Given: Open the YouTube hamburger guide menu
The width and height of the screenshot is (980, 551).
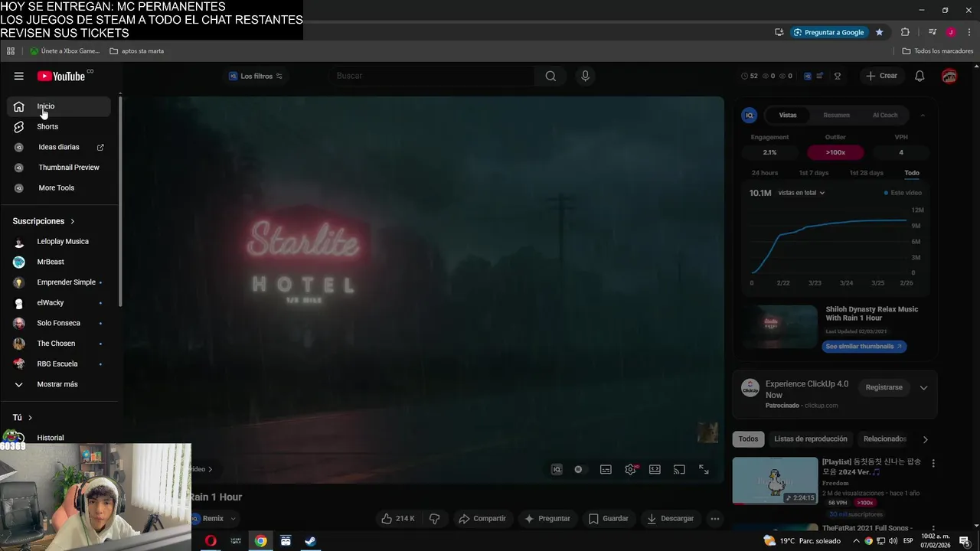Looking at the screenshot, I should click(18, 76).
